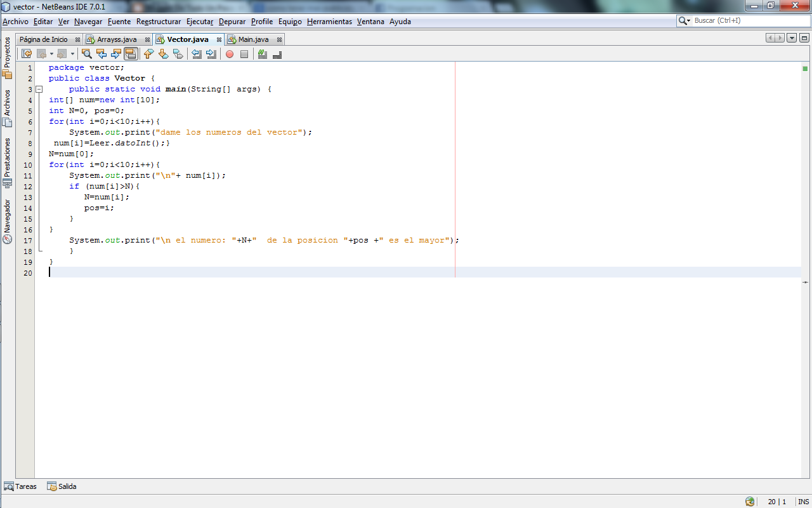Image resolution: width=812 pixels, height=508 pixels.
Task: Select the Find Selection magnifier icon
Action: point(87,53)
